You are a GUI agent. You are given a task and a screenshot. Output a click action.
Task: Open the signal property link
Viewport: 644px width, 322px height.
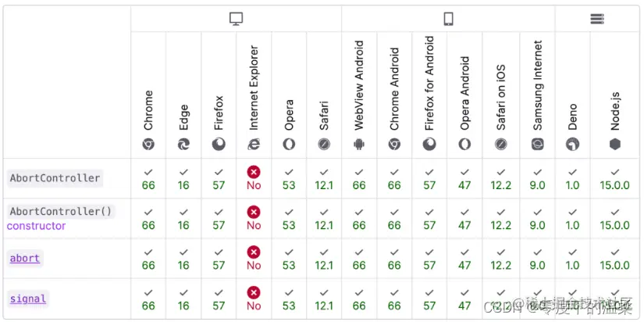click(28, 299)
